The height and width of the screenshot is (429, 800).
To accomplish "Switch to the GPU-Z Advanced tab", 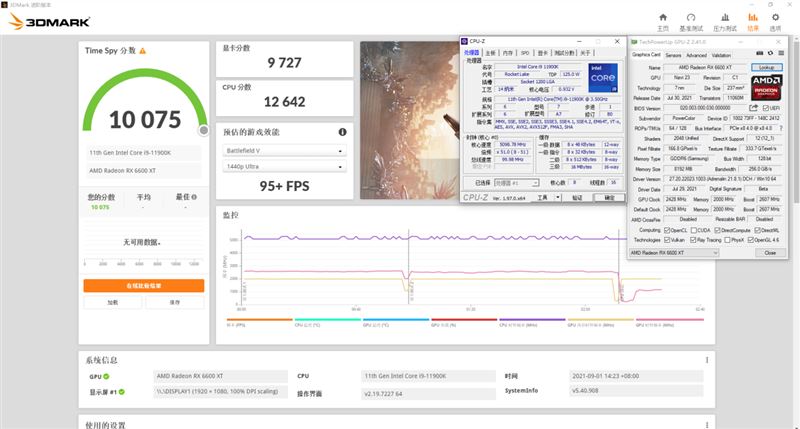I will point(696,55).
